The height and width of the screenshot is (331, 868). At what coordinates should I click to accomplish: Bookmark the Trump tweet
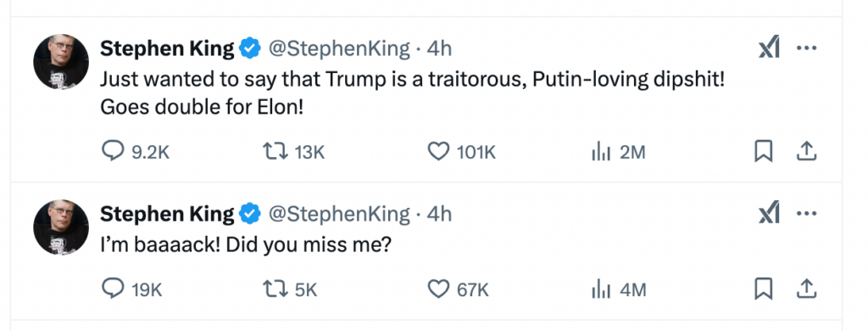click(x=764, y=151)
